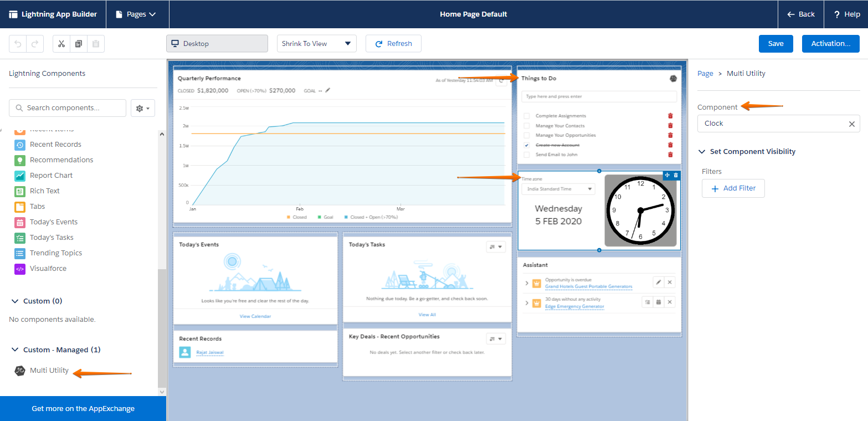Click the Page breadcrumb item
Screen dimensions: 868x421
pos(705,73)
